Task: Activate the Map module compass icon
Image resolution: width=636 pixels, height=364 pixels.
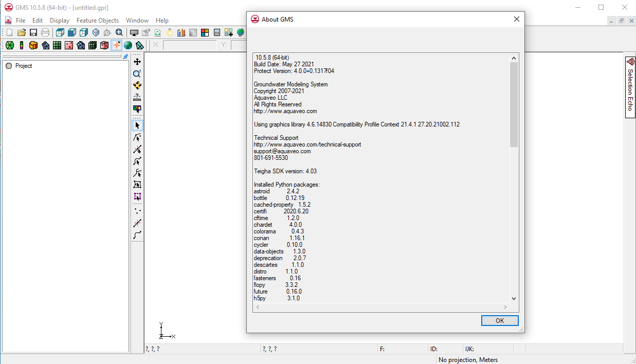Action: tap(116, 45)
